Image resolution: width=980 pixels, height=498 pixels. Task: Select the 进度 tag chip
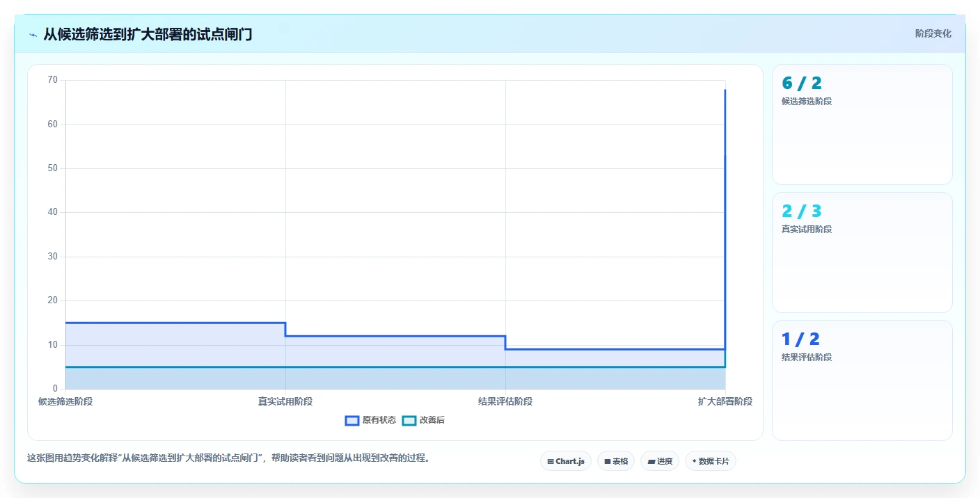click(x=660, y=461)
